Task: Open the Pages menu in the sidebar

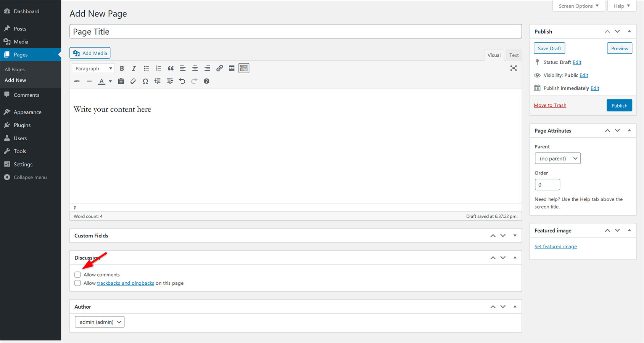Action: 20,54
